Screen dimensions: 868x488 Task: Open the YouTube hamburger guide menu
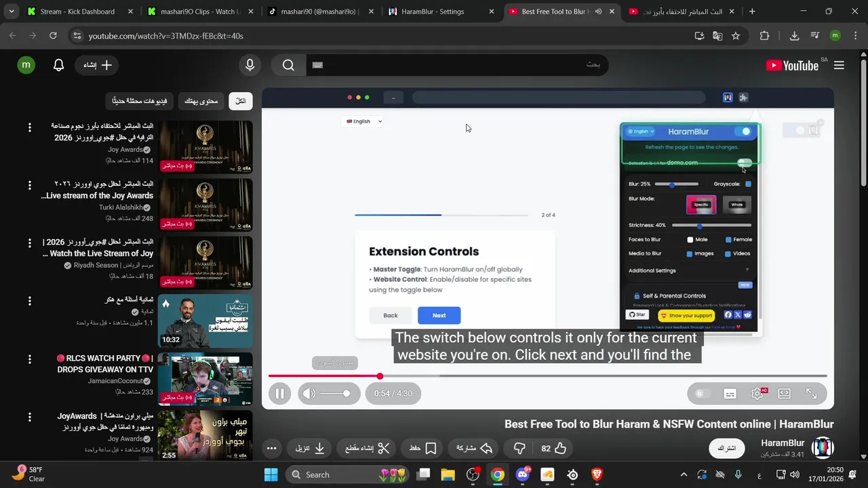click(x=839, y=65)
